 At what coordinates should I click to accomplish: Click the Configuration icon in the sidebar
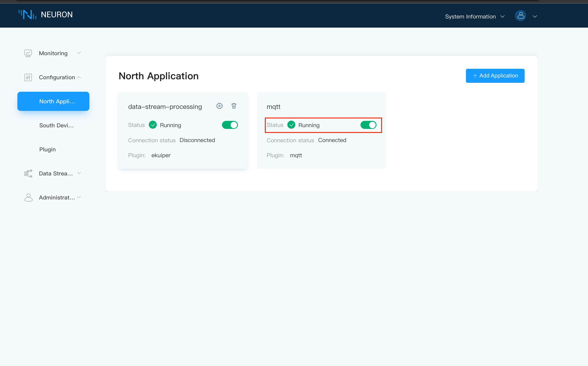[x=28, y=77]
